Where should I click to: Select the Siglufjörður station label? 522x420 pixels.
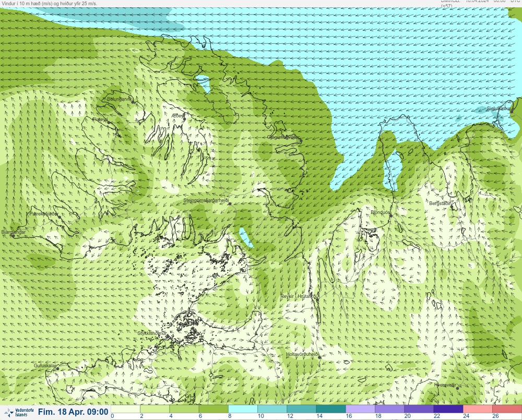[499, 109]
